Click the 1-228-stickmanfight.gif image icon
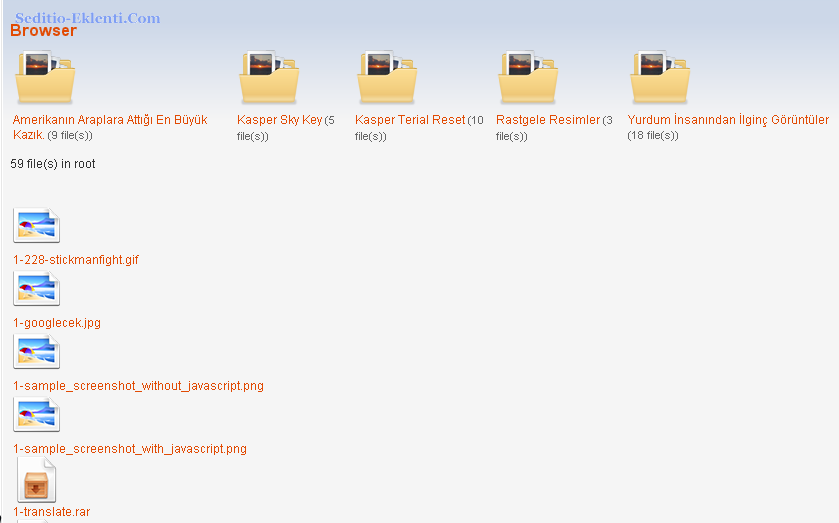Screen dimensions: 839x523 click(37, 226)
